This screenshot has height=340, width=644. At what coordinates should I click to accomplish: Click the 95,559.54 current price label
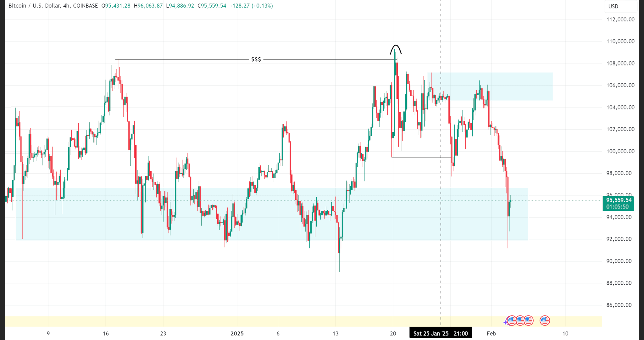(619, 200)
